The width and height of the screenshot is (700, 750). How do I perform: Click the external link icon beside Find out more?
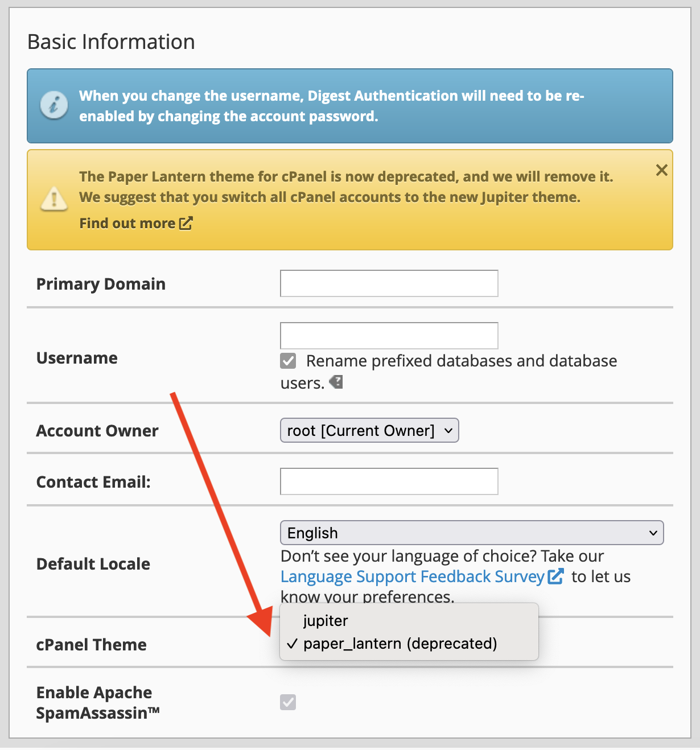point(186,223)
